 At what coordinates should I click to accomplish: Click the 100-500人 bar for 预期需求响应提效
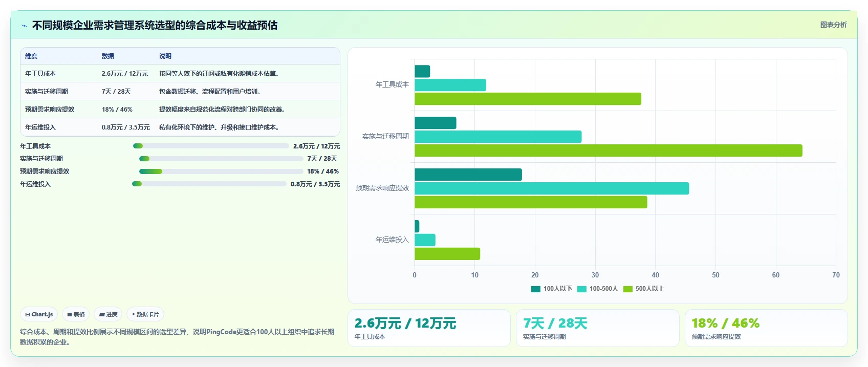pyautogui.click(x=552, y=188)
